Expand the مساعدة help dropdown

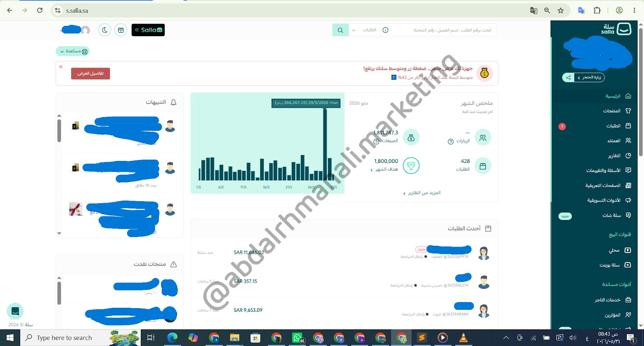point(72,51)
